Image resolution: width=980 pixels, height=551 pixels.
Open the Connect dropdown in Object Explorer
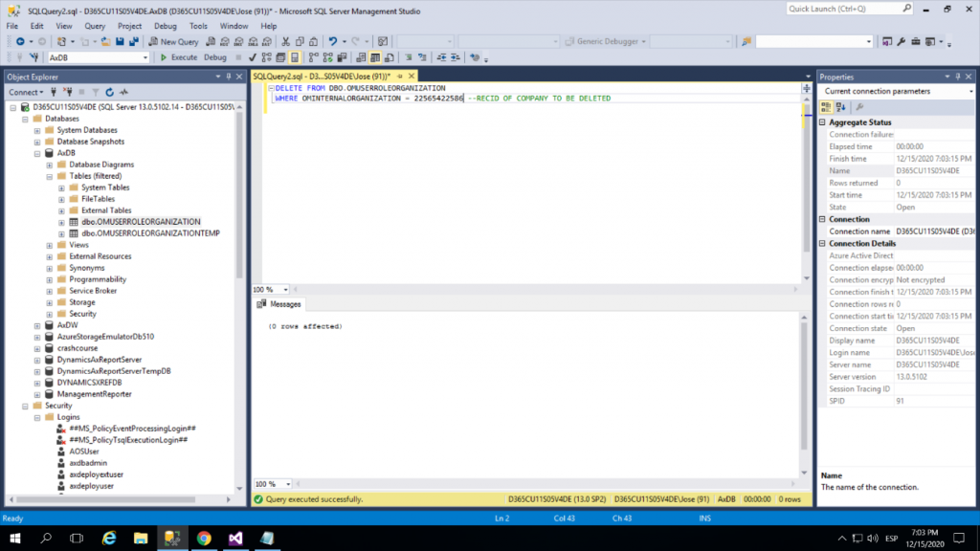point(26,92)
